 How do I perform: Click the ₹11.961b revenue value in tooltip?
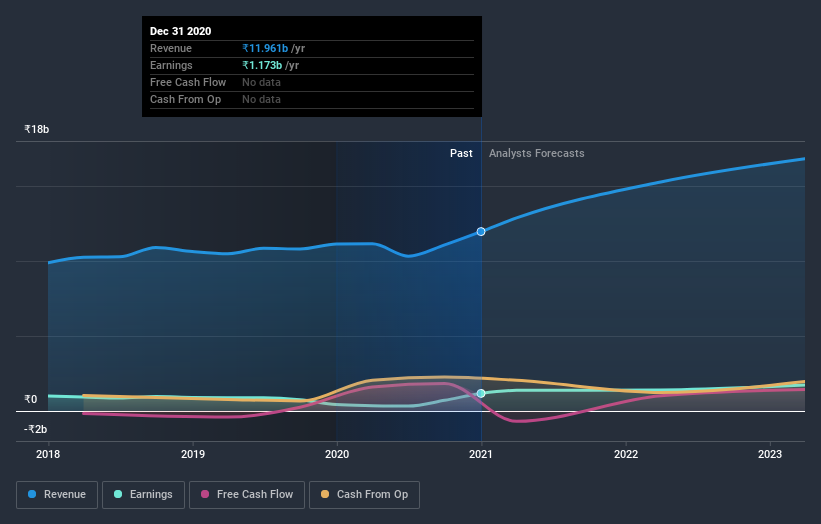click(265, 48)
